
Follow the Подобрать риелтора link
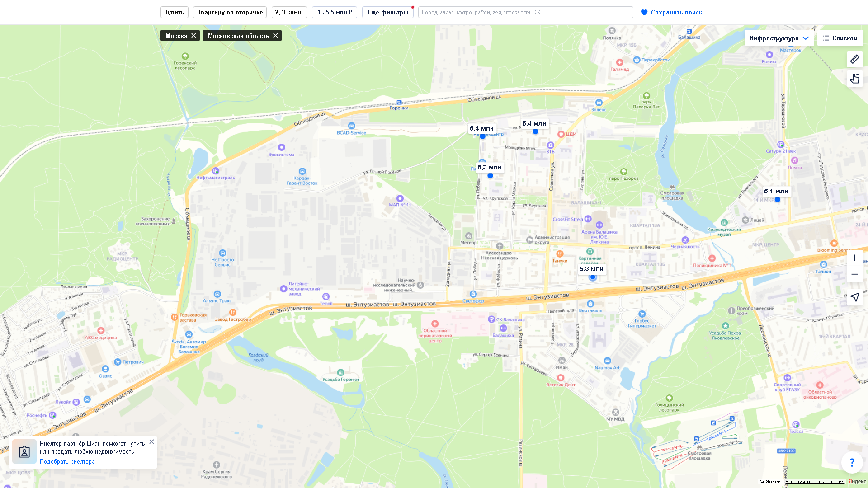(67, 461)
